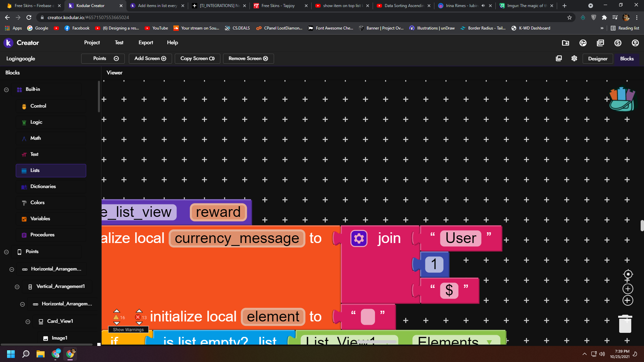Click the trash can in the workspace
Image resolution: width=644 pixels, height=362 pixels.
pos(625,324)
